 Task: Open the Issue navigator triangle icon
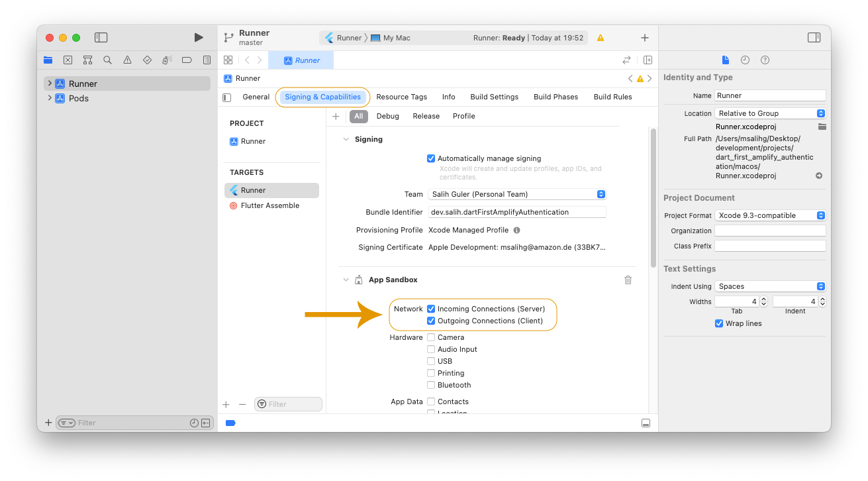127,60
